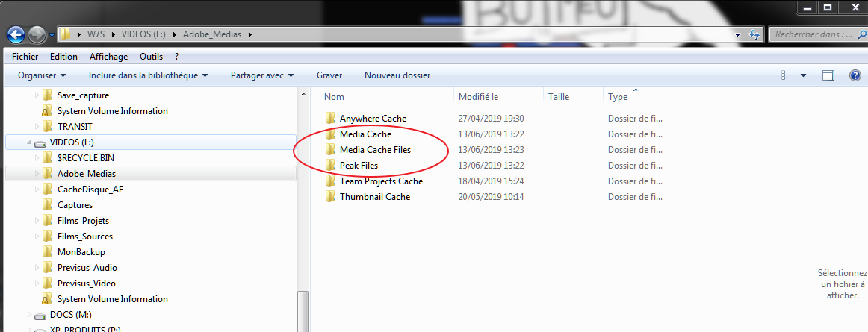Image resolution: width=868 pixels, height=332 pixels.
Task: Open the Affichage menu
Action: point(108,57)
